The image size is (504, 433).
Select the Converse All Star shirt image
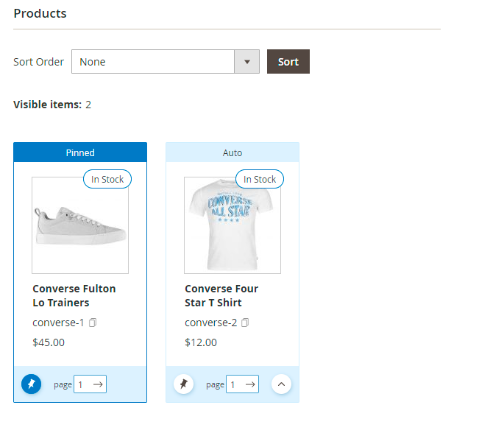coord(233,225)
